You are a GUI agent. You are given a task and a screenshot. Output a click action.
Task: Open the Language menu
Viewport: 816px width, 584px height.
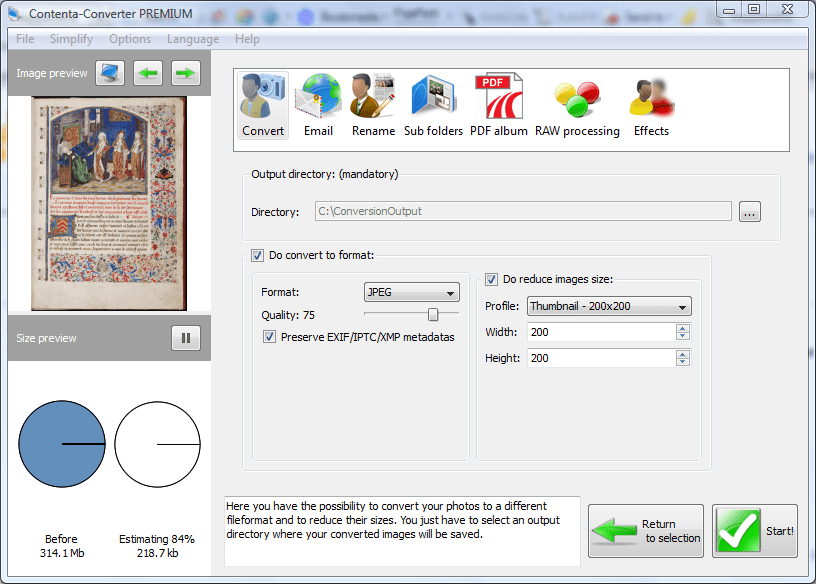coord(192,39)
